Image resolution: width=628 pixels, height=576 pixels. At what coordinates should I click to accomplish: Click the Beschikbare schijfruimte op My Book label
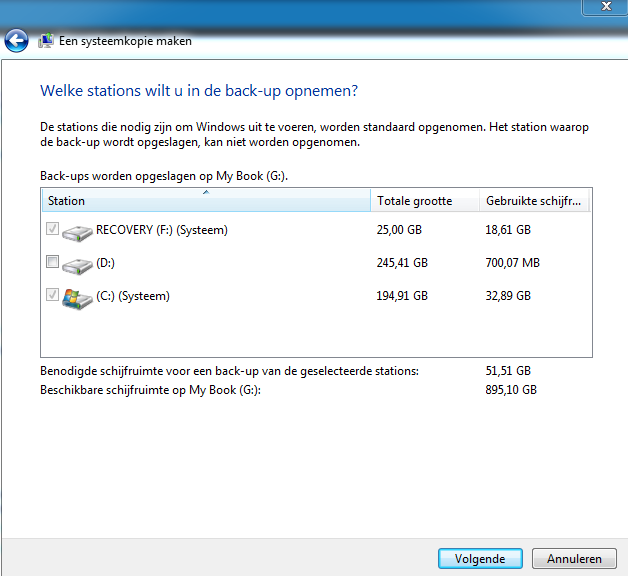(x=150, y=390)
